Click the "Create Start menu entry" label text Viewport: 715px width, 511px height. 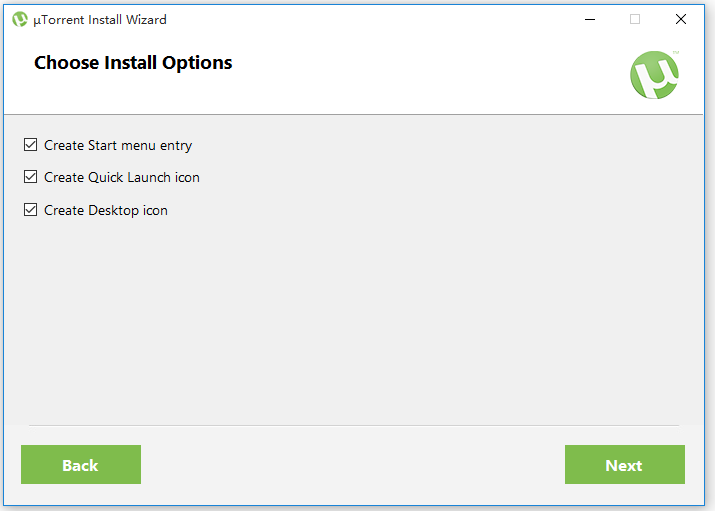pyautogui.click(x=118, y=145)
